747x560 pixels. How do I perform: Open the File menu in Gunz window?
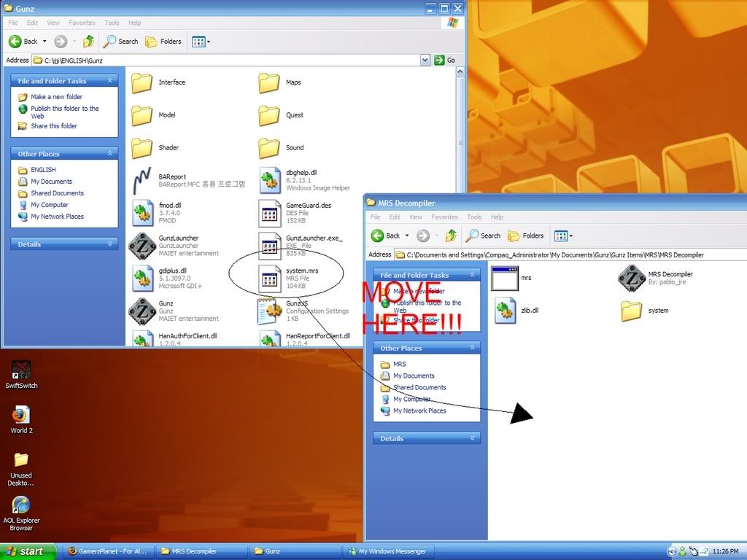point(13,23)
